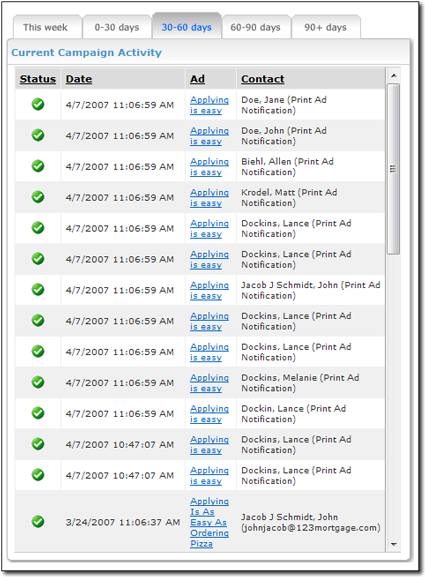
Task: Sort table by Status column header
Action: point(38,79)
